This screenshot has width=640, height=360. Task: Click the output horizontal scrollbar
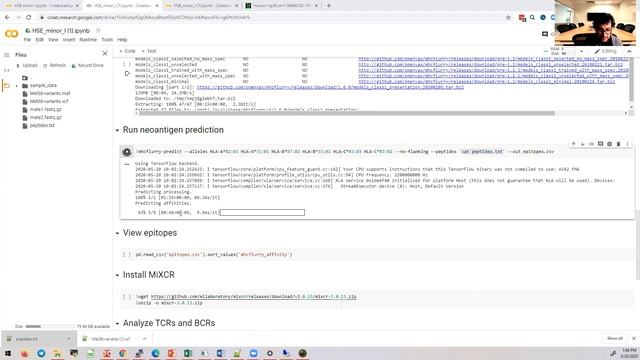[346, 113]
